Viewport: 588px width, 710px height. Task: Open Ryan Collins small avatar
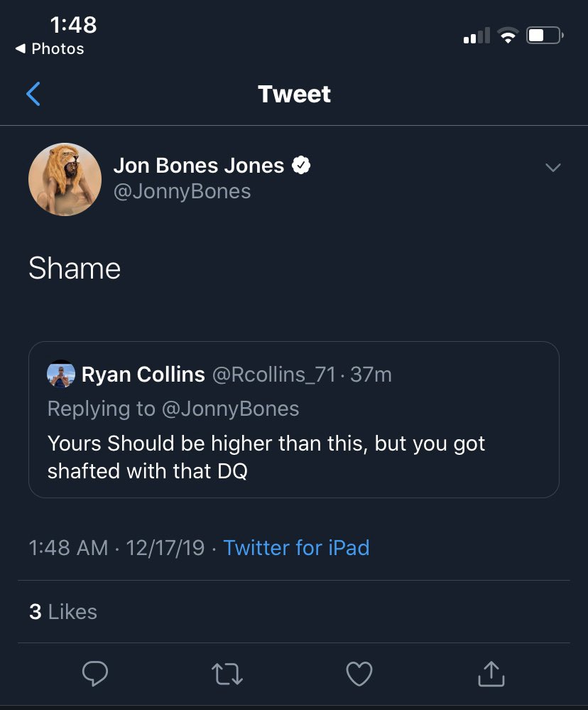point(61,374)
